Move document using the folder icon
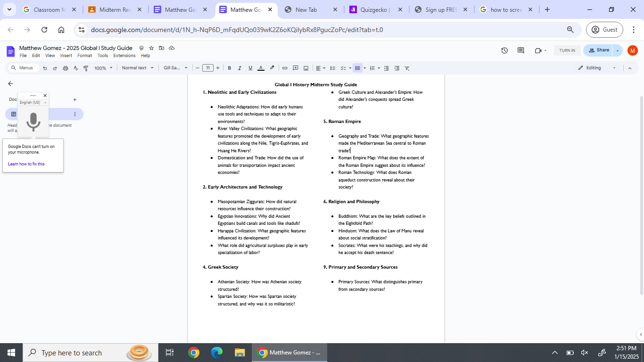 (x=162, y=48)
